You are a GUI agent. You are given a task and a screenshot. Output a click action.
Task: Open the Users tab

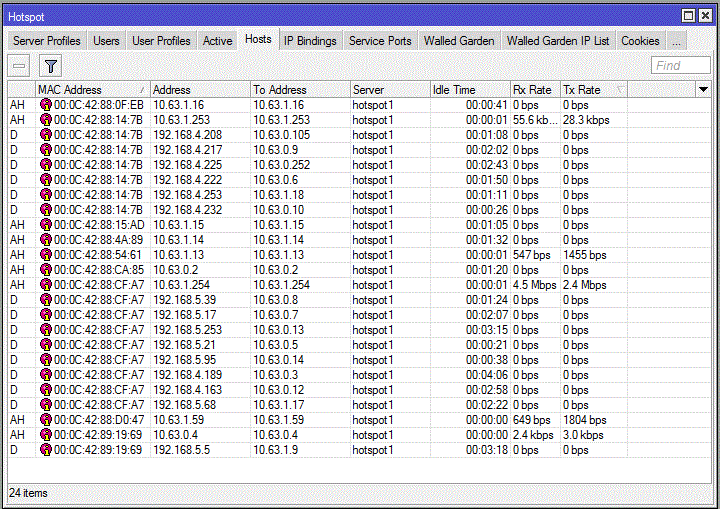(106, 41)
